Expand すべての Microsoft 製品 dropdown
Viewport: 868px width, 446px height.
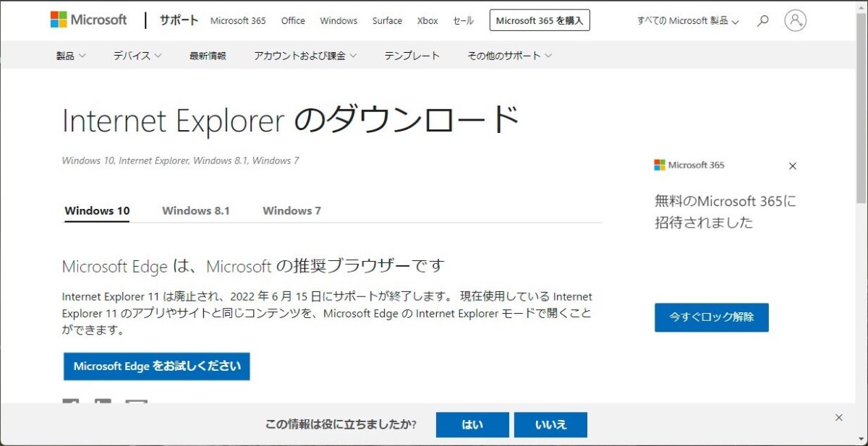point(688,21)
